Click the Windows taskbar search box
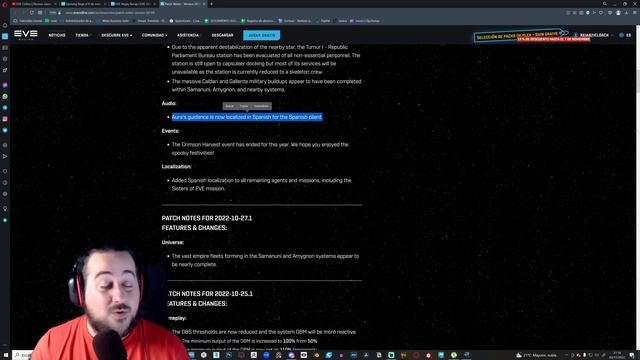This screenshot has width=640, height=360. tap(23, 356)
